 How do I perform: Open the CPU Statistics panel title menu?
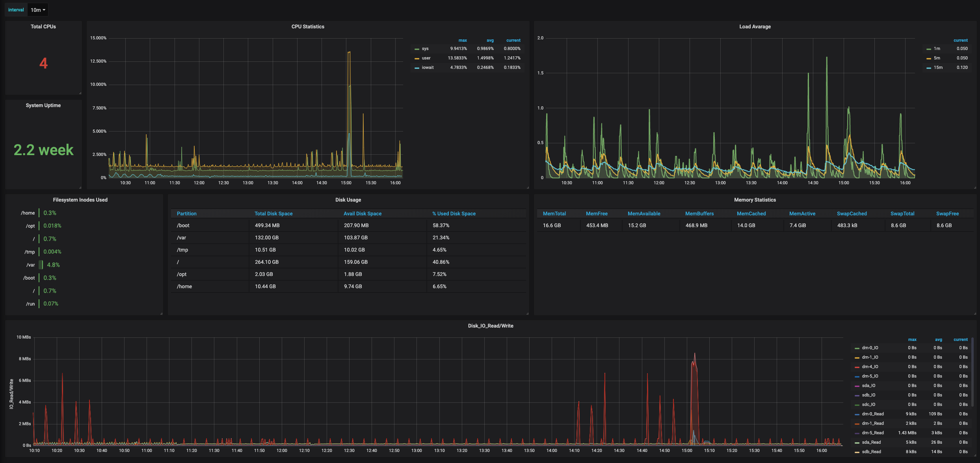pyautogui.click(x=308, y=26)
